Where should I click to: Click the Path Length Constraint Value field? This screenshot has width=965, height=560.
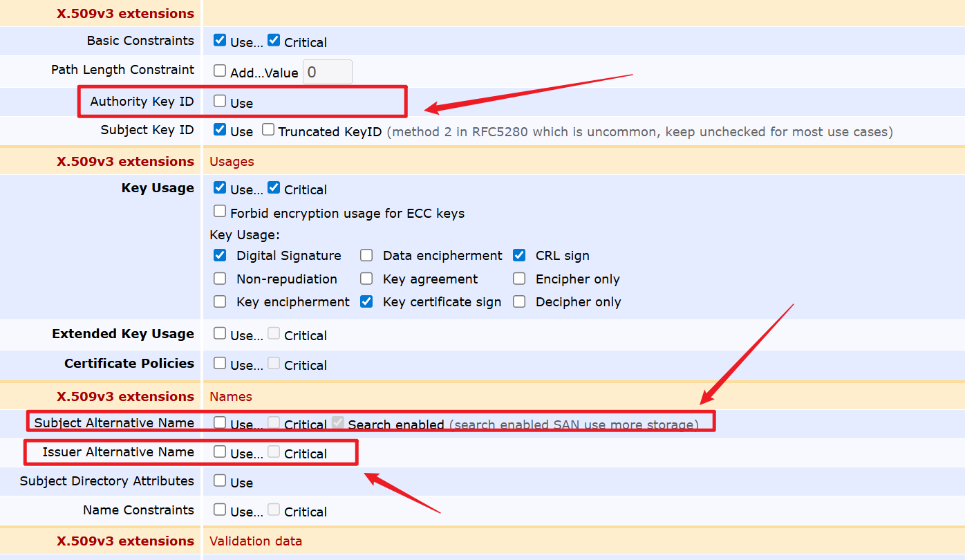point(328,72)
